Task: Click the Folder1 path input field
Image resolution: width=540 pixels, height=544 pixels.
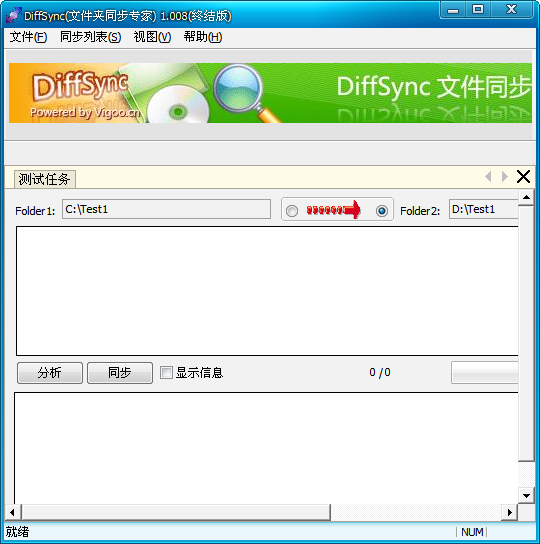Action: tap(166, 209)
